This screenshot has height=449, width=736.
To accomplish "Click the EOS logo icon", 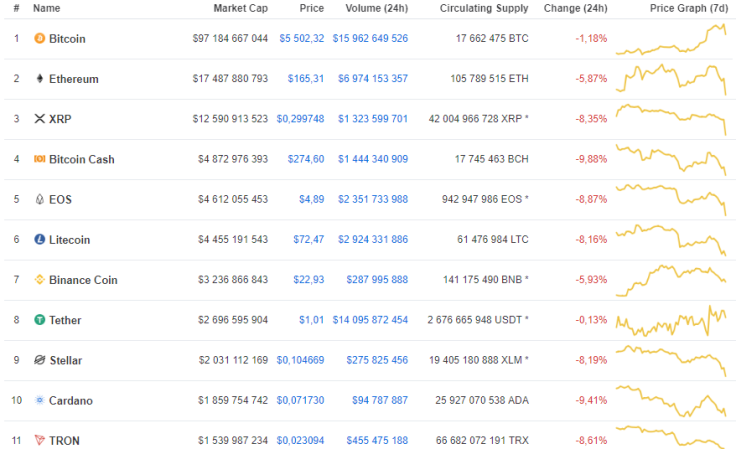I will (x=40, y=199).
